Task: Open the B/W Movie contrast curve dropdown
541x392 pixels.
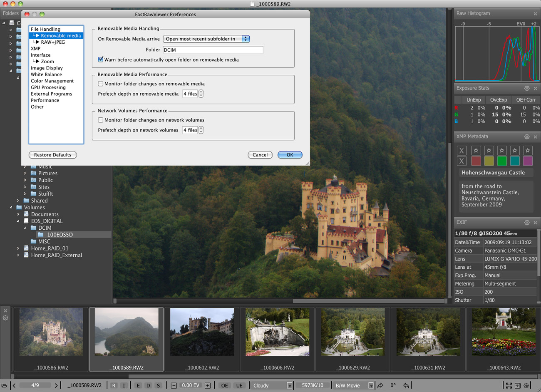Action: coord(354,386)
